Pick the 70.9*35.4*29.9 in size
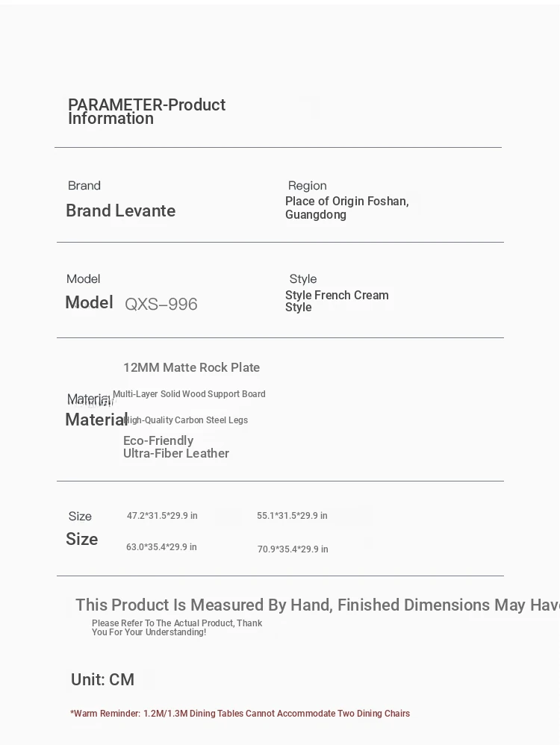This screenshot has height=745, width=560. (293, 549)
